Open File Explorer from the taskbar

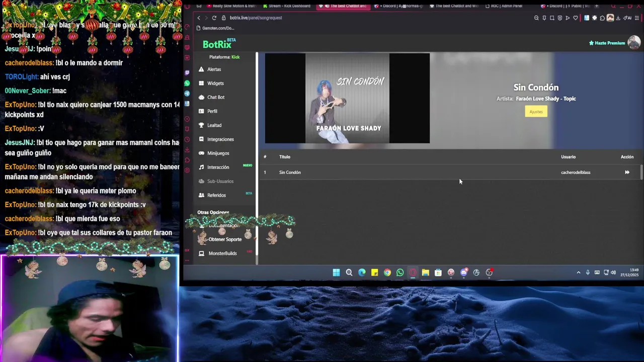point(426,273)
